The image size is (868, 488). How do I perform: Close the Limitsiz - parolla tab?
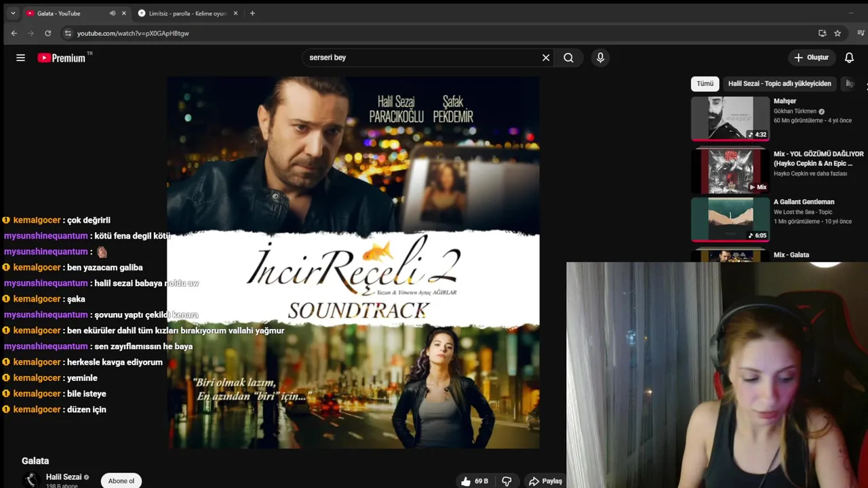click(236, 13)
